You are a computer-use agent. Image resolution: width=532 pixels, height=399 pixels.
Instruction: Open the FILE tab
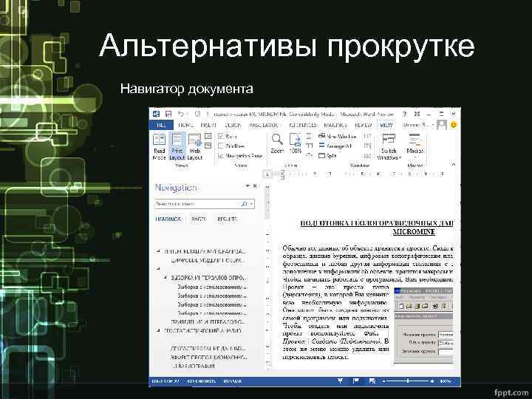(x=161, y=125)
